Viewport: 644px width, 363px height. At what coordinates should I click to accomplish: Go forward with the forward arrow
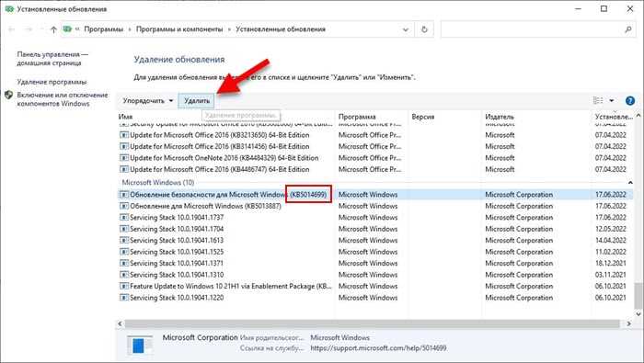tap(28, 29)
